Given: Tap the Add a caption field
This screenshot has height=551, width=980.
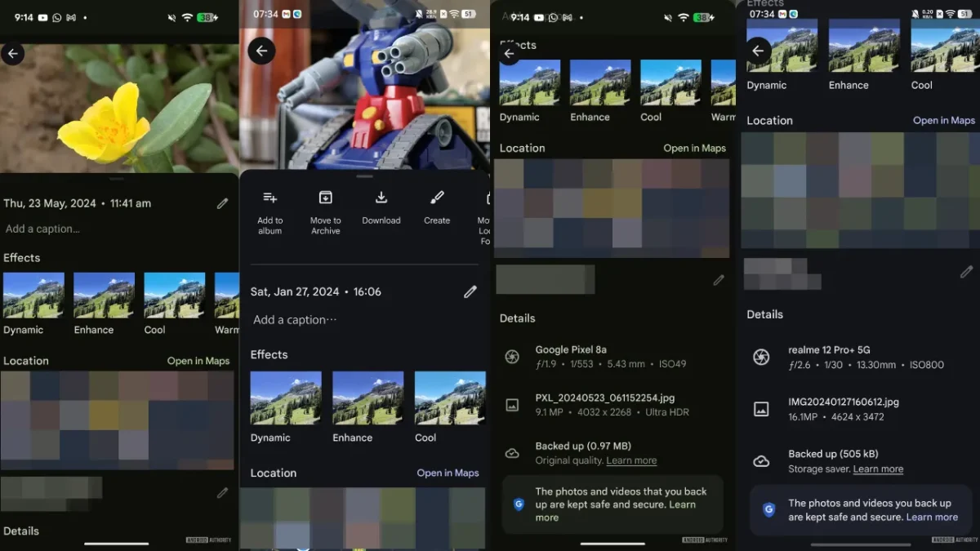Looking at the screenshot, I should (42, 229).
